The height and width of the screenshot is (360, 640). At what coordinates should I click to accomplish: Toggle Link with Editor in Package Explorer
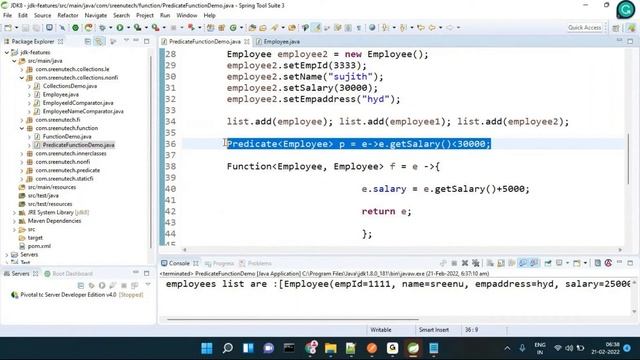point(99,41)
